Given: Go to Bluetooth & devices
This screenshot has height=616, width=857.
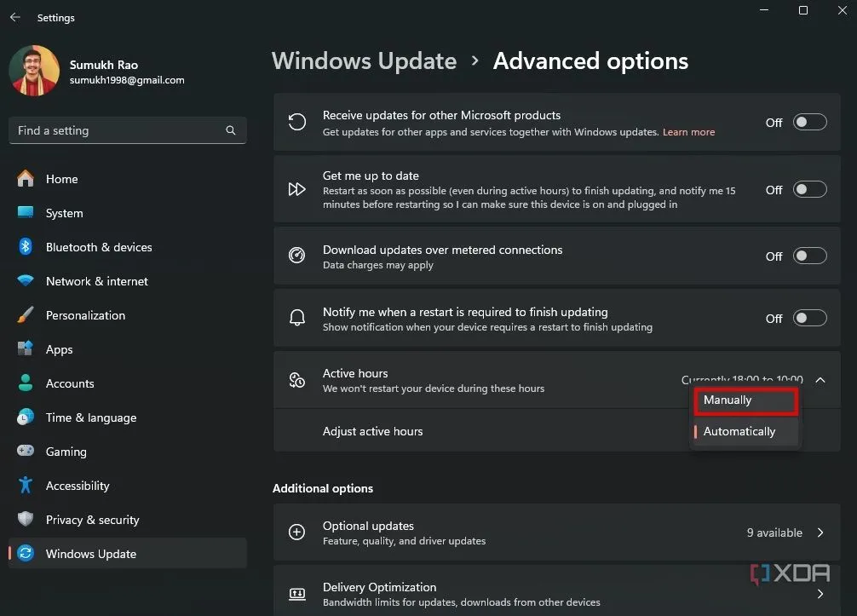Looking at the screenshot, I should click(x=127, y=247).
